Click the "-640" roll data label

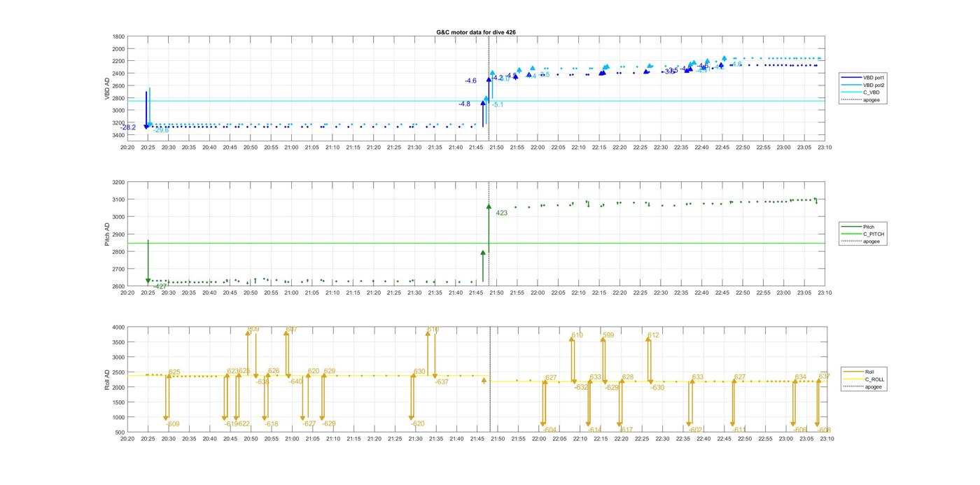point(296,381)
